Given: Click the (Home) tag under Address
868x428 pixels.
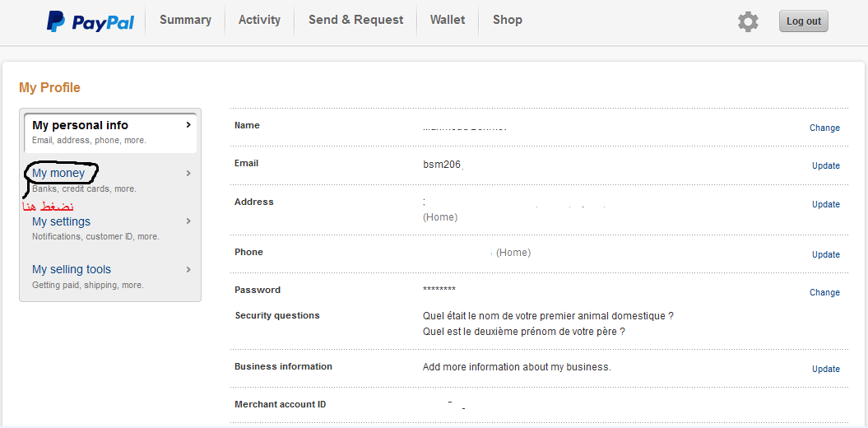Looking at the screenshot, I should click(x=440, y=217).
